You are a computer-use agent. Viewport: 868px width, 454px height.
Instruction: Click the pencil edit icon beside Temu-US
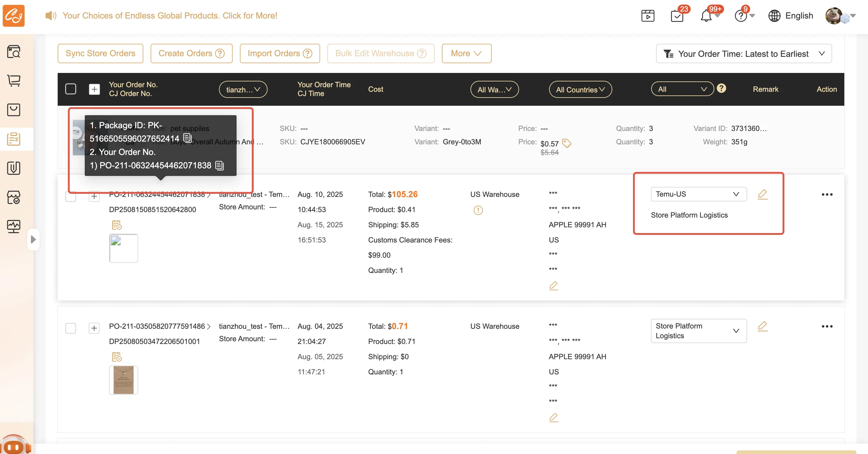(x=763, y=194)
